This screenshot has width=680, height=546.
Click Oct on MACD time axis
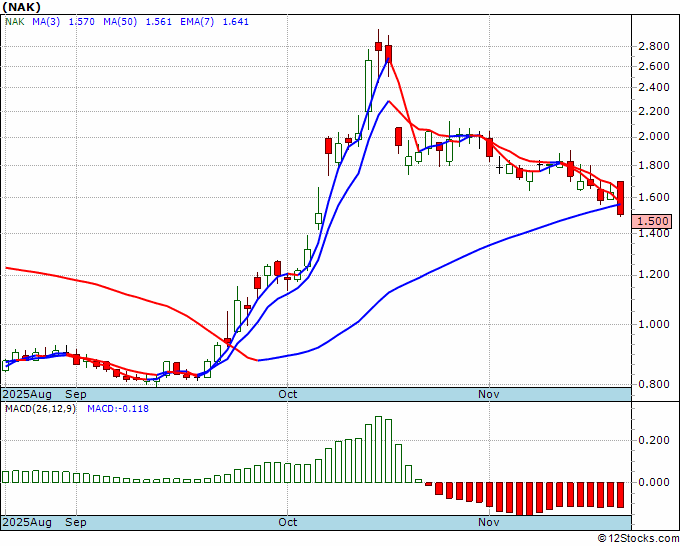coord(288,522)
